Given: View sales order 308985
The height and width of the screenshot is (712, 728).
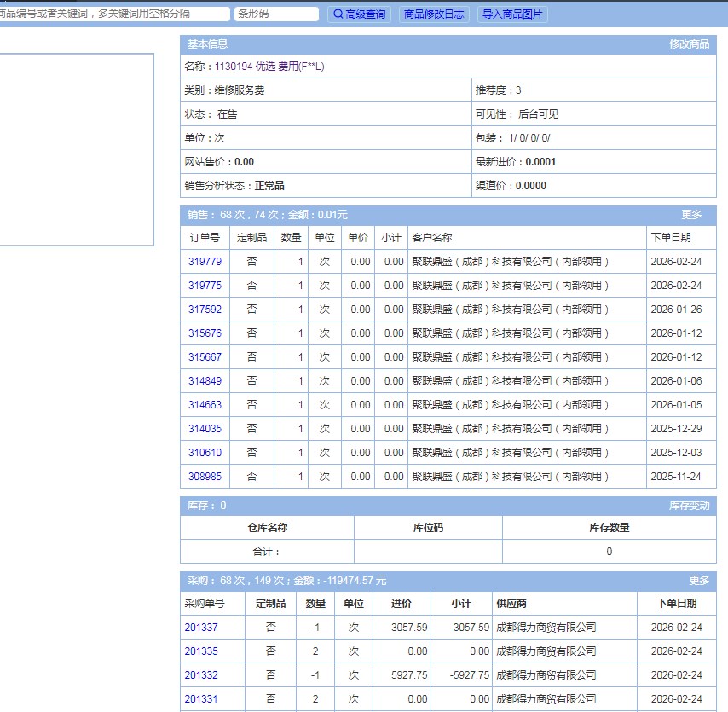Looking at the screenshot, I should coord(205,477).
